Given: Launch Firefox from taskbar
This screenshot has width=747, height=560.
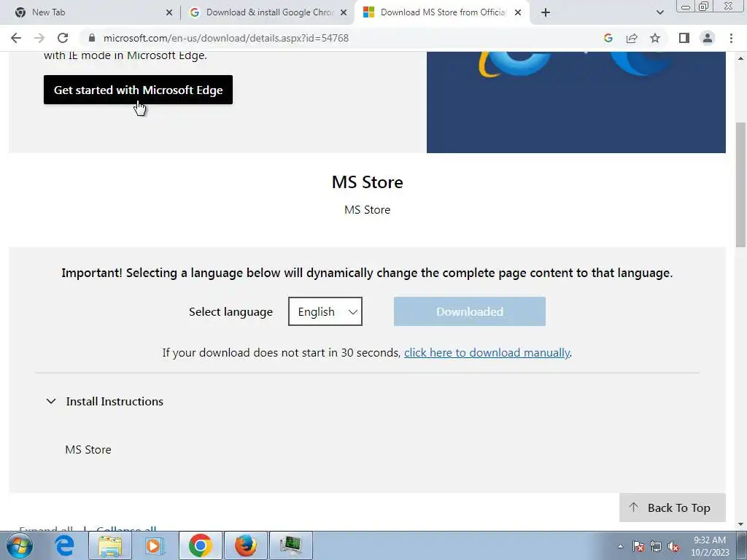Looking at the screenshot, I should tap(246, 545).
